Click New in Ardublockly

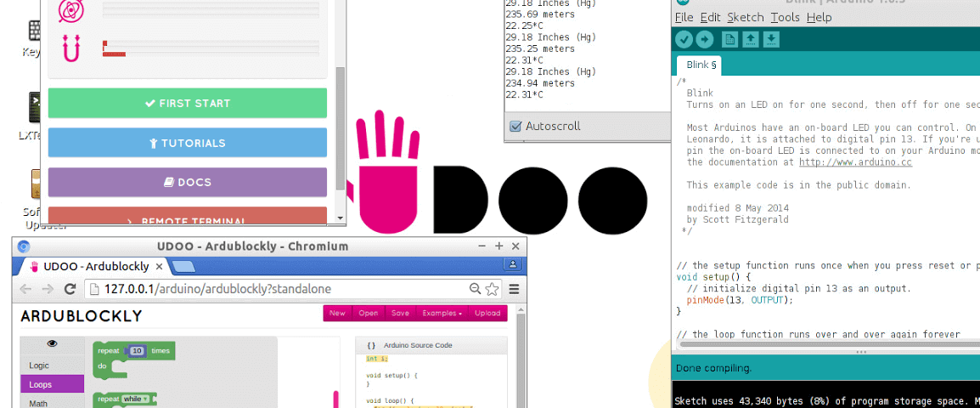coord(337,313)
